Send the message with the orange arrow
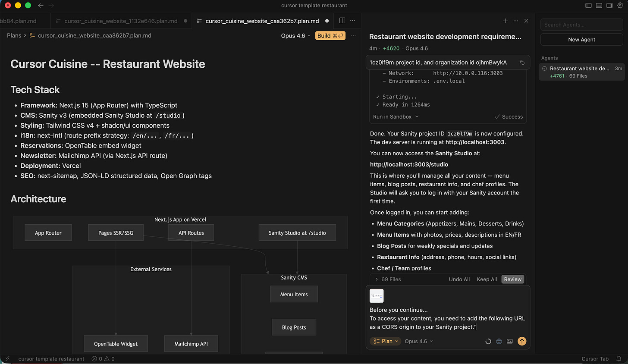The image size is (628, 364). point(522,341)
